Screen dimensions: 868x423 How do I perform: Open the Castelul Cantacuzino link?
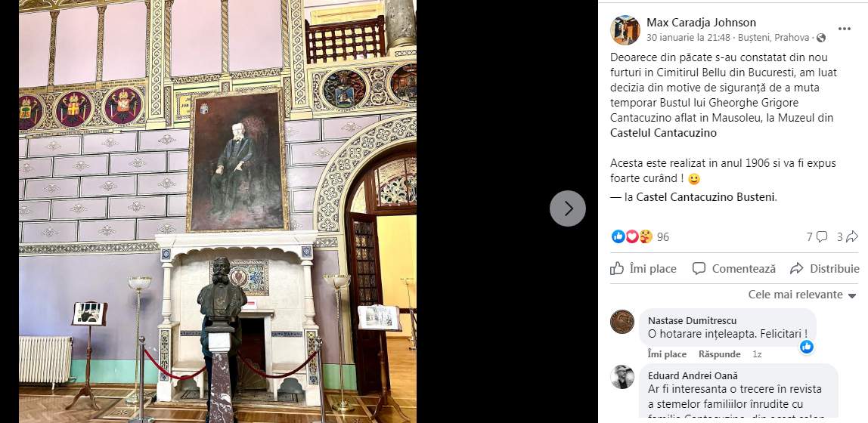coord(663,133)
